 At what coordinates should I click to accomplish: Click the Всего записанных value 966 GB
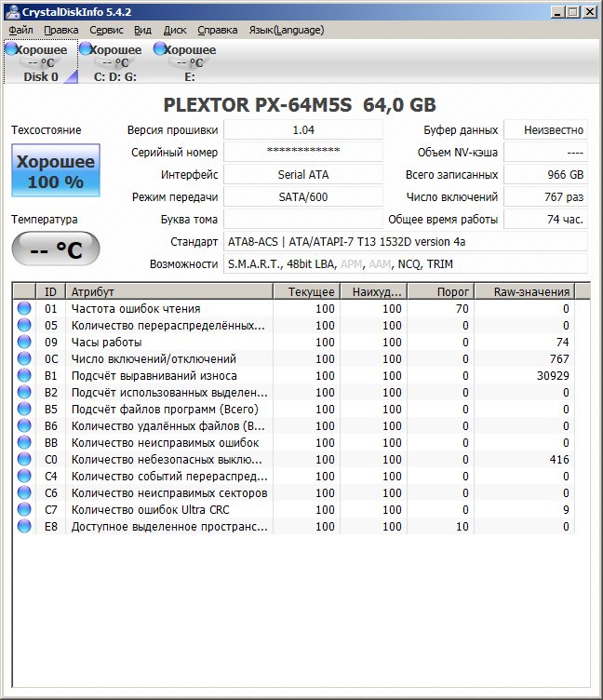pos(546,175)
